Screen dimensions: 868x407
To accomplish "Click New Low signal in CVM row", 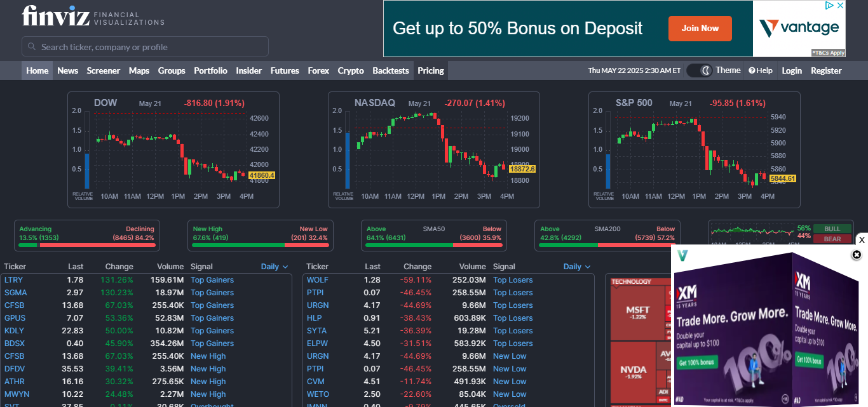I will (x=510, y=382).
